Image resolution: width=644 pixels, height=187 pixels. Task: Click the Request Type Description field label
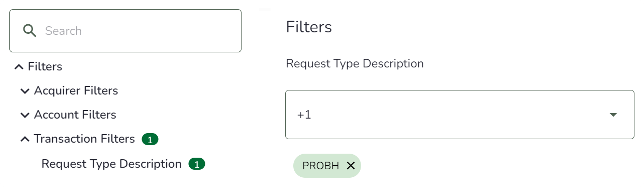pos(355,64)
